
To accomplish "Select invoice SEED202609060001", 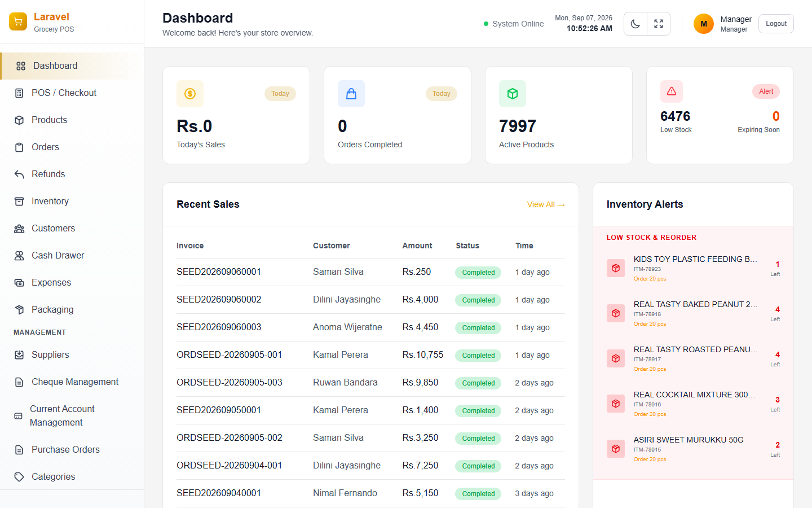I will [219, 272].
